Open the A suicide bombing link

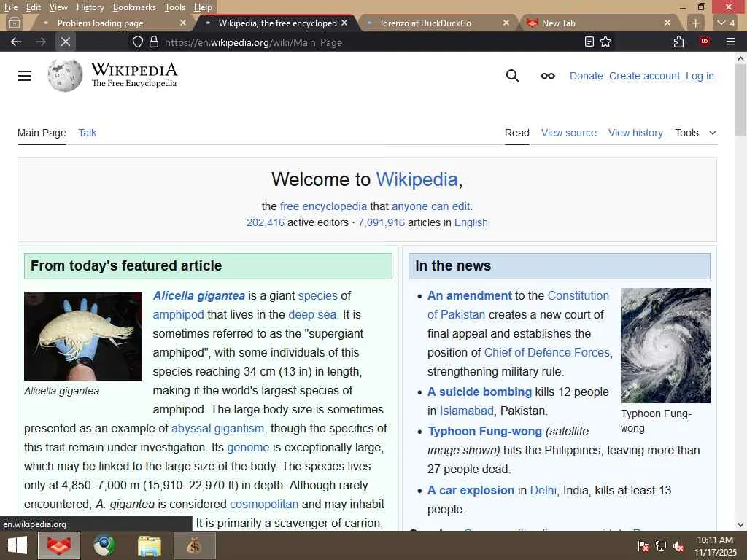[479, 392]
